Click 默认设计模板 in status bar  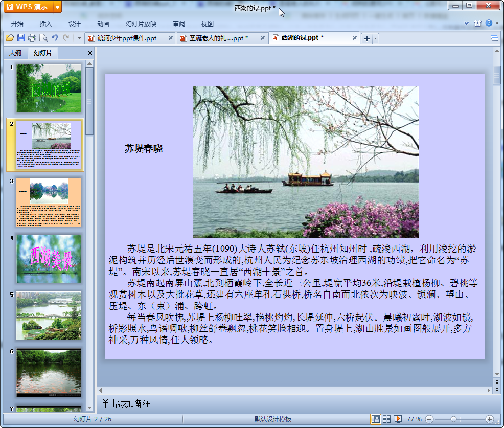coord(273,419)
